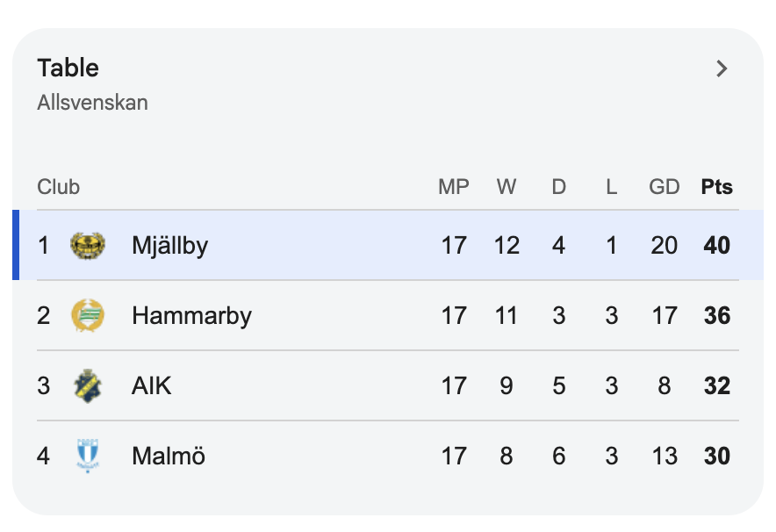Expand the full table with the chevron arrow
The image size is (776, 532).
click(722, 68)
